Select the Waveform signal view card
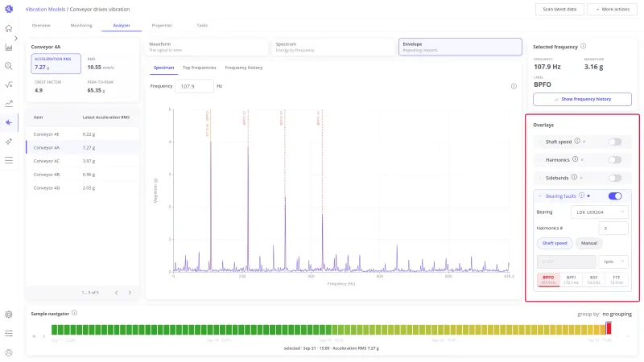The height and width of the screenshot is (362, 644). [207, 47]
